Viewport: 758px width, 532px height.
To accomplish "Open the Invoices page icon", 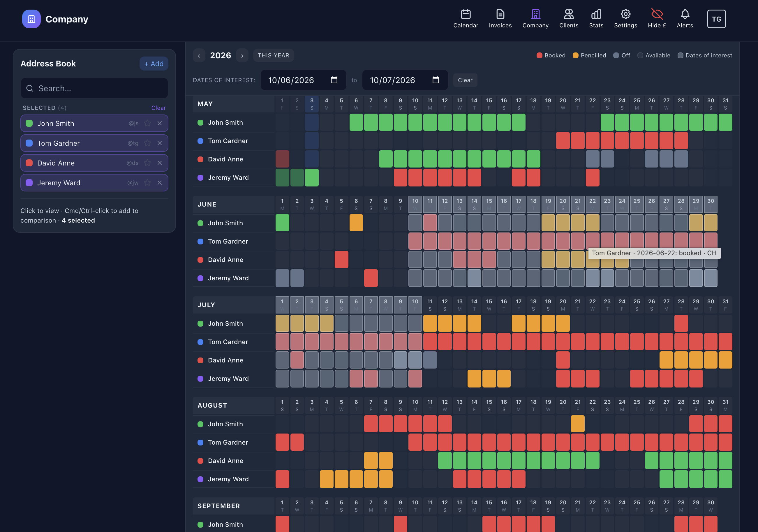I will (500, 14).
